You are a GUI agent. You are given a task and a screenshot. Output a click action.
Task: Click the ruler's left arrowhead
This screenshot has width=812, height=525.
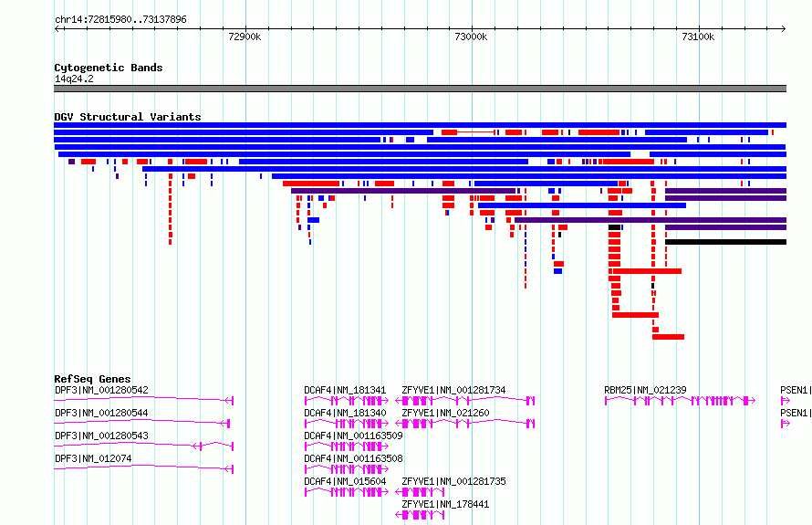[57, 28]
